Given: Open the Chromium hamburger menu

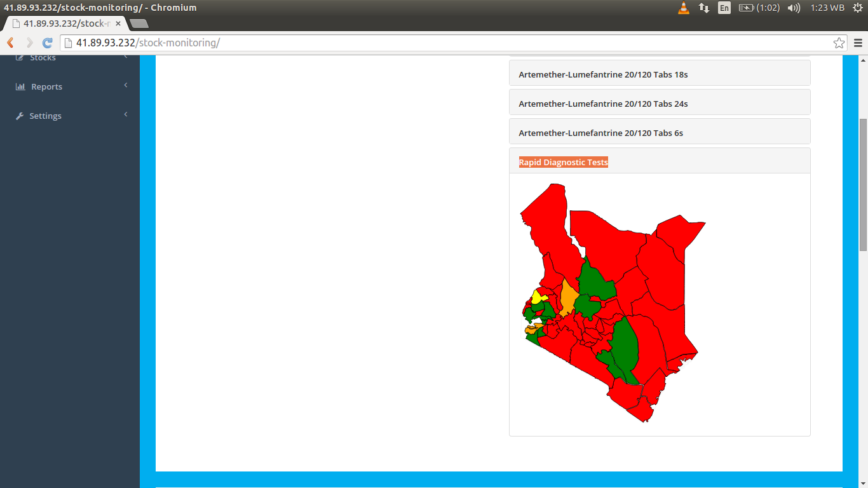Looking at the screenshot, I should coord(858,43).
